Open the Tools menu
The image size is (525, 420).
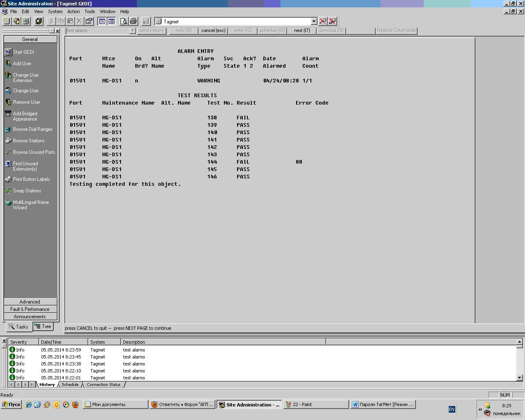coord(90,11)
